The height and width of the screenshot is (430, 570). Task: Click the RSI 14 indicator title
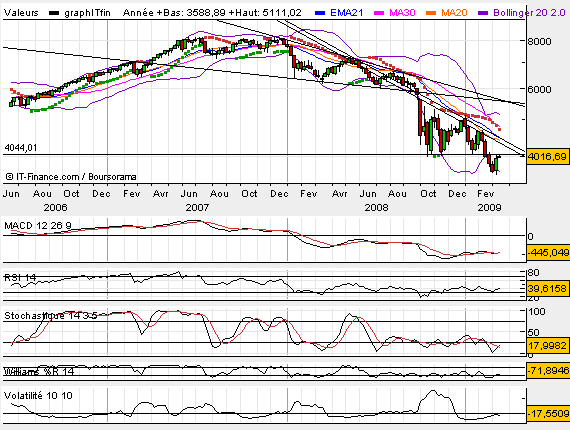coord(20,278)
